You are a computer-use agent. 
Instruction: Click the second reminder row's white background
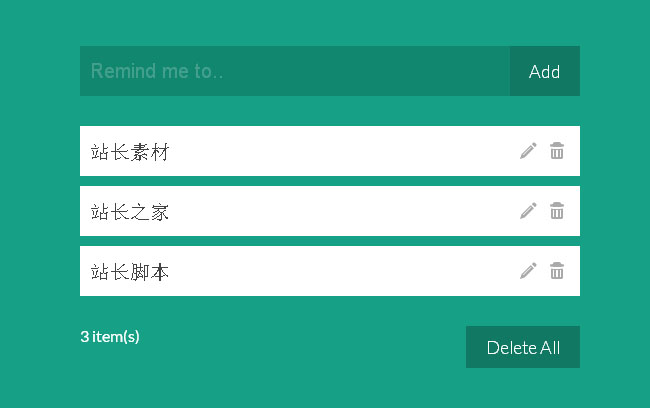point(340,211)
